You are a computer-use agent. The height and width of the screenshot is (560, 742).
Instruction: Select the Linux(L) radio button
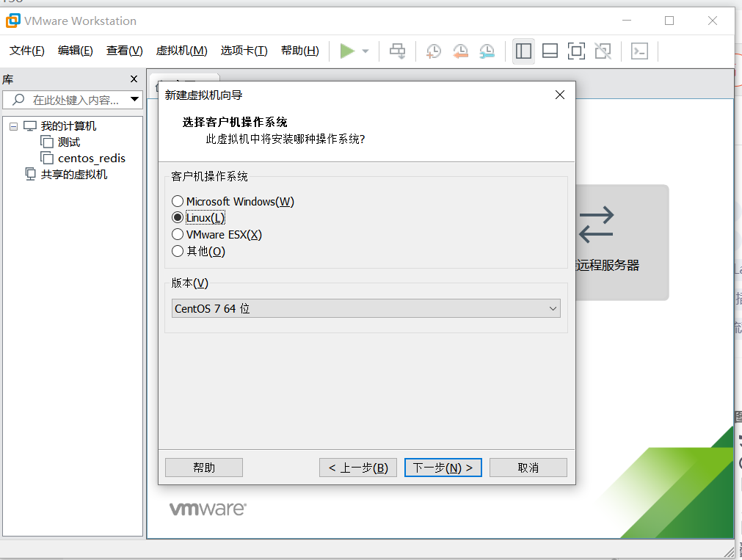coord(178,217)
